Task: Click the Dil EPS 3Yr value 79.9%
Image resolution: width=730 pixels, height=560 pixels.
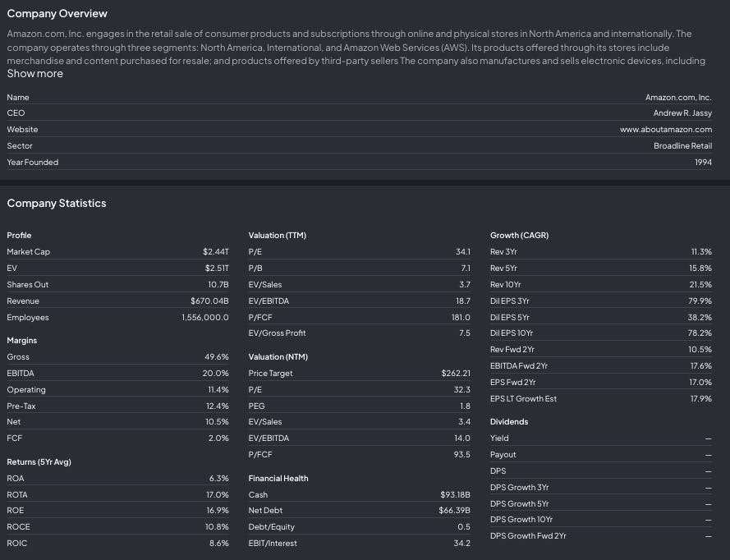Action: tap(700, 301)
